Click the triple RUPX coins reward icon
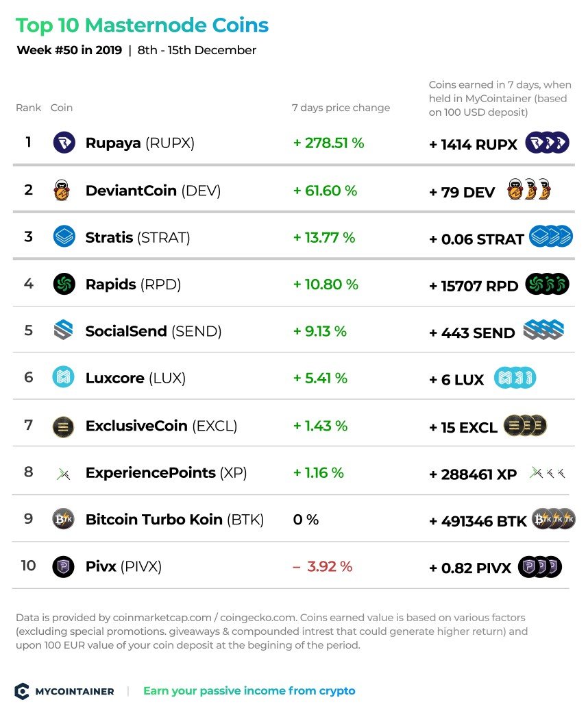The width and height of the screenshot is (588, 724). 548,143
